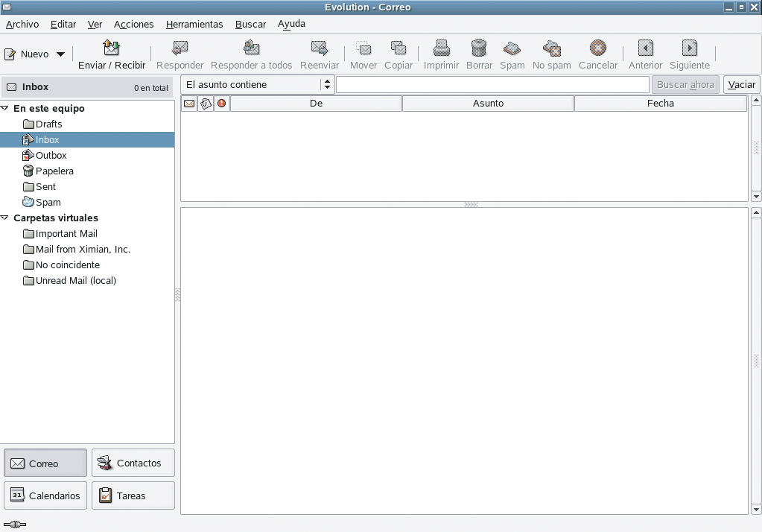Click the search text input field
The image size is (762, 532).
coord(492,85)
